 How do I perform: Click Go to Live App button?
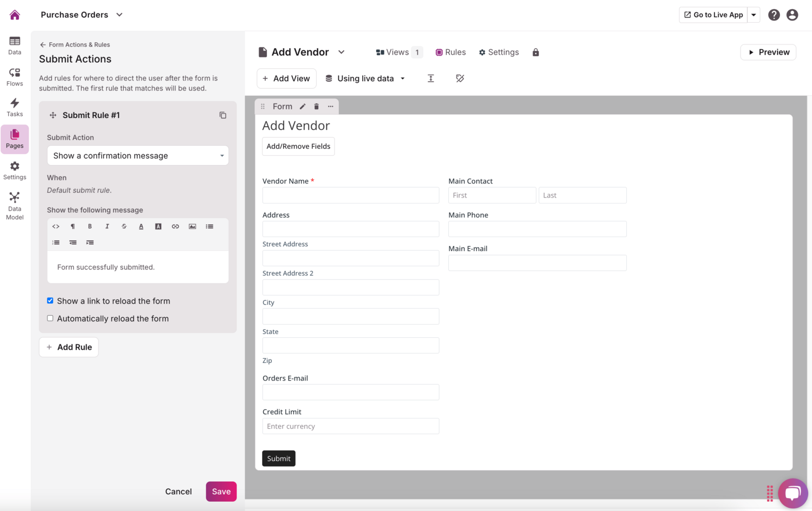(713, 15)
